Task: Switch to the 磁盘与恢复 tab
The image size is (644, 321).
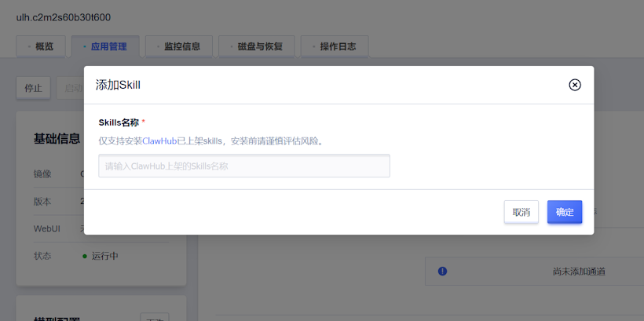Action: 256,46
